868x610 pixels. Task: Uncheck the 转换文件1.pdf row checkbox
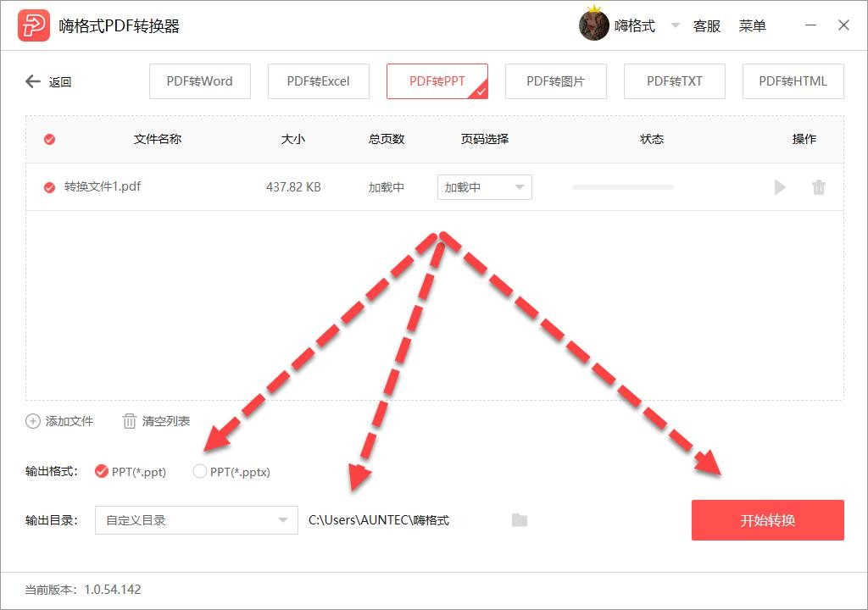point(49,187)
